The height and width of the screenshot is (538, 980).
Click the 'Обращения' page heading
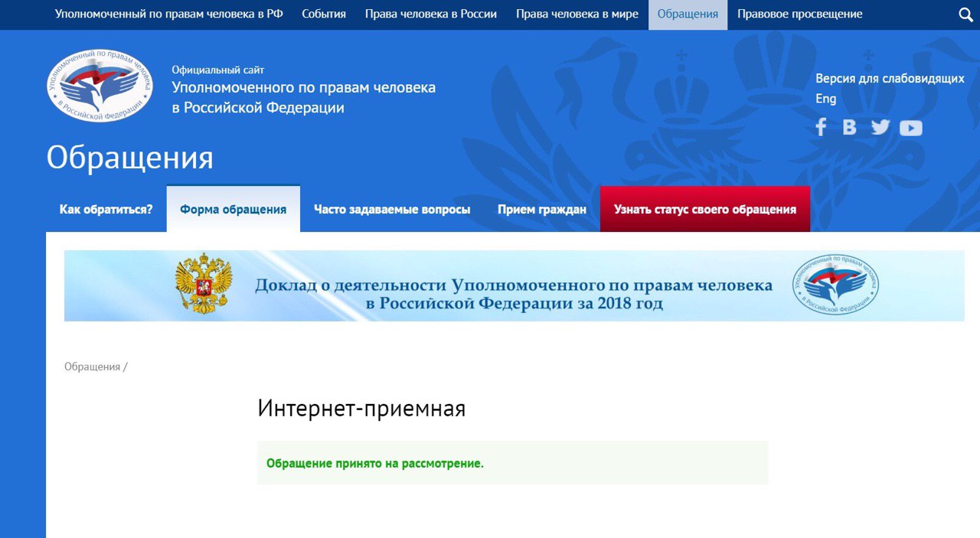tap(130, 158)
